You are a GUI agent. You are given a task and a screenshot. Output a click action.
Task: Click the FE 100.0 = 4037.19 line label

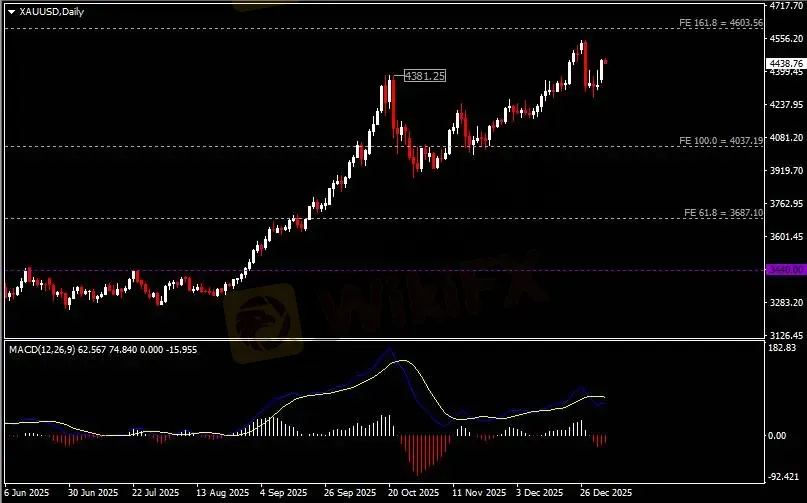click(x=721, y=141)
